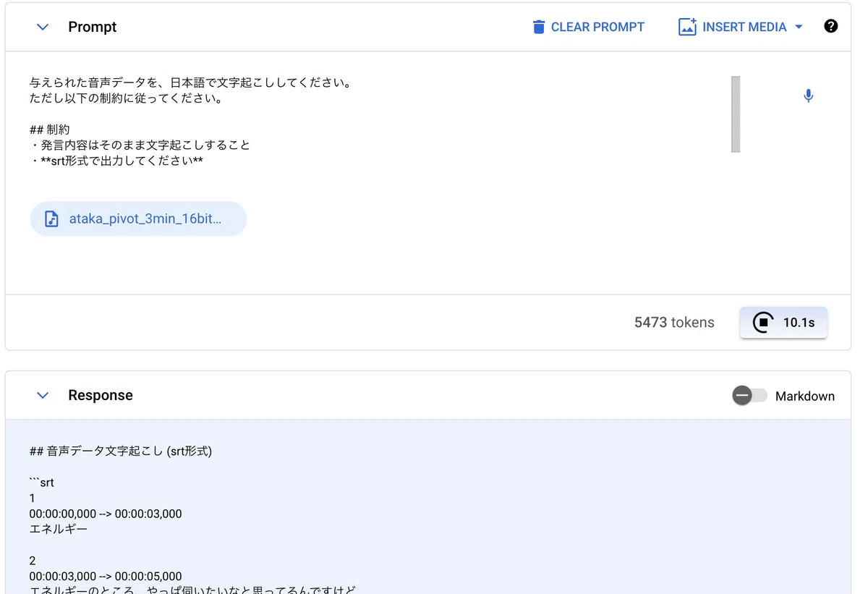The width and height of the screenshot is (868, 594).
Task: Click the Prompt section heading
Action: (92, 27)
